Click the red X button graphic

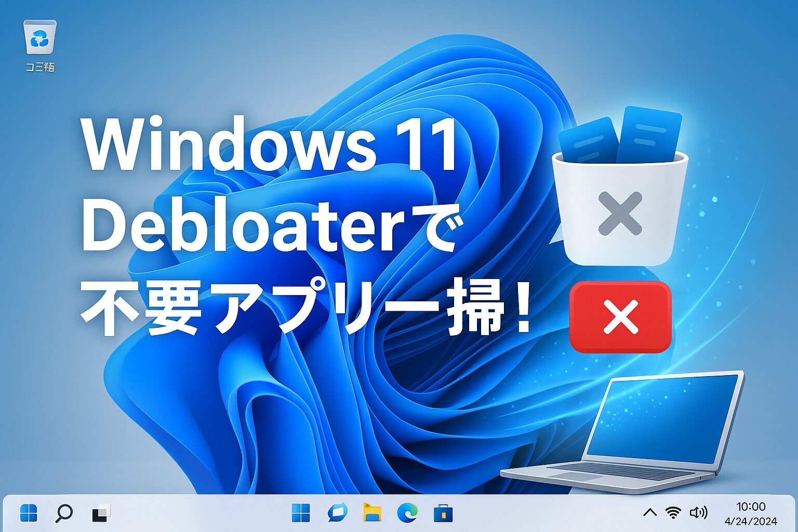pyautogui.click(x=620, y=317)
